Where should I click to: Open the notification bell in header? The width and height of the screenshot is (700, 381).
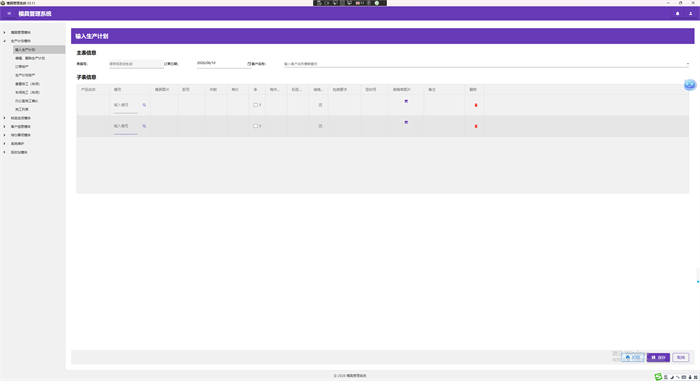coord(677,13)
